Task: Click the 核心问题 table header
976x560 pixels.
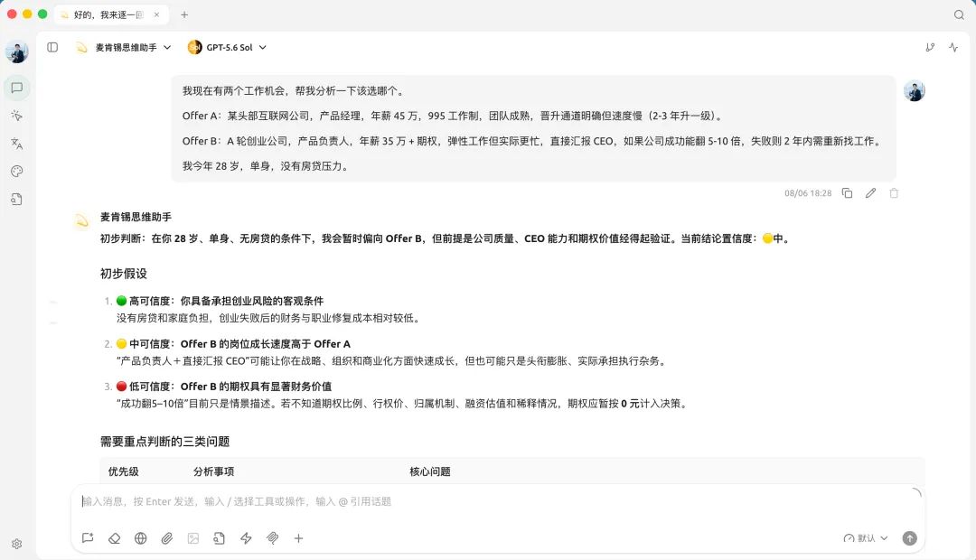Action: [430, 471]
